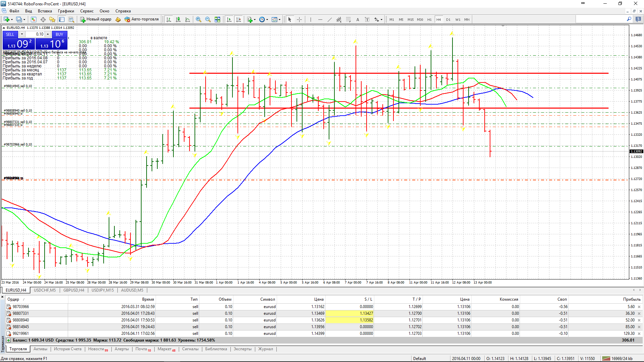Open the indicators list icon
The image size is (644, 362).
[250, 19]
